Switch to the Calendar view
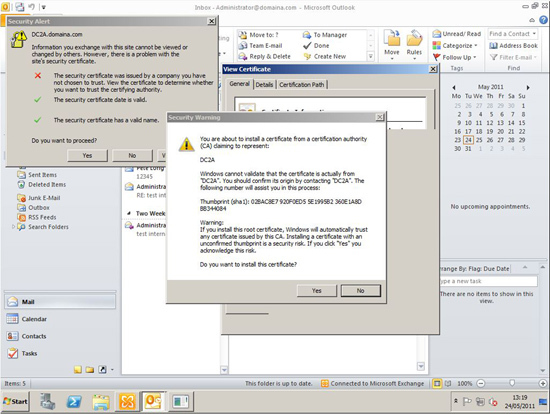 click(60, 319)
